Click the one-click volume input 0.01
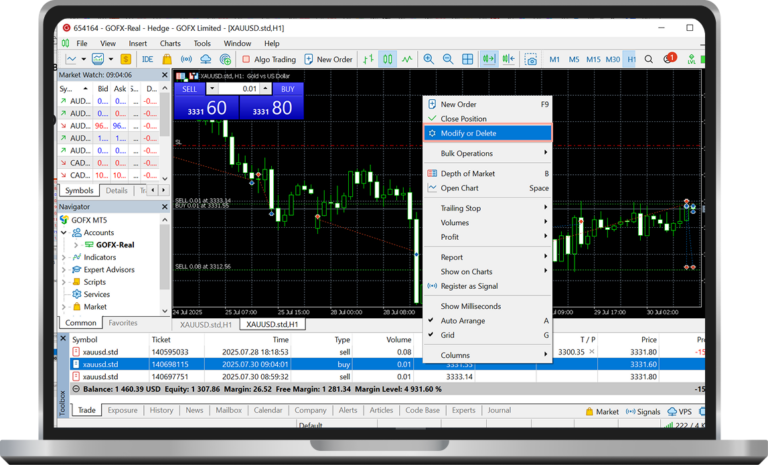Screen dimensions: 768x465 239,89
